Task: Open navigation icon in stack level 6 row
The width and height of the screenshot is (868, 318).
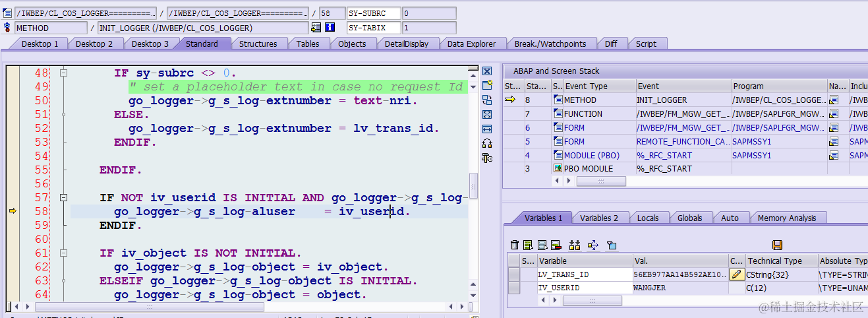Action: [x=833, y=128]
